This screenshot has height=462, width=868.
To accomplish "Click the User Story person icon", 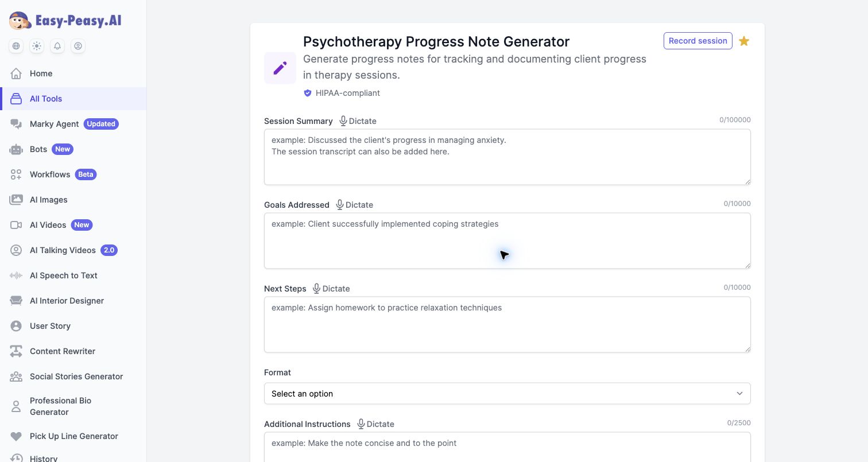I will click(16, 326).
